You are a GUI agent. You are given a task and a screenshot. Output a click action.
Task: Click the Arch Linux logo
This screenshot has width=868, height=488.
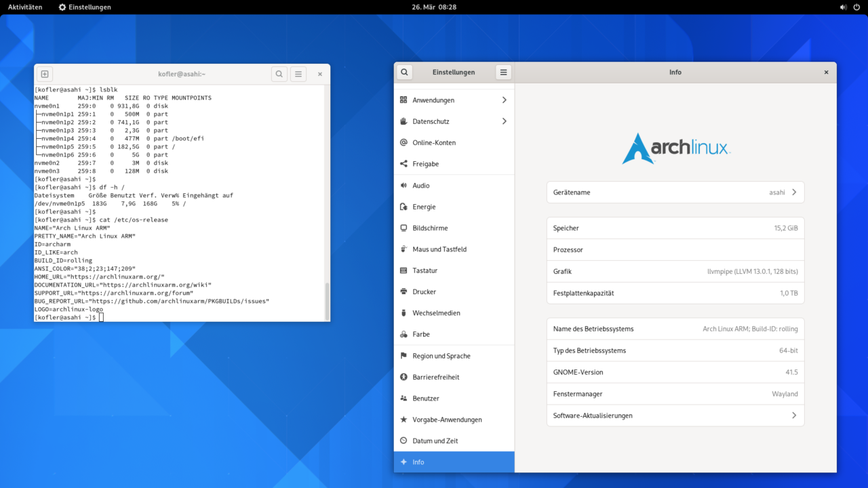(675, 148)
